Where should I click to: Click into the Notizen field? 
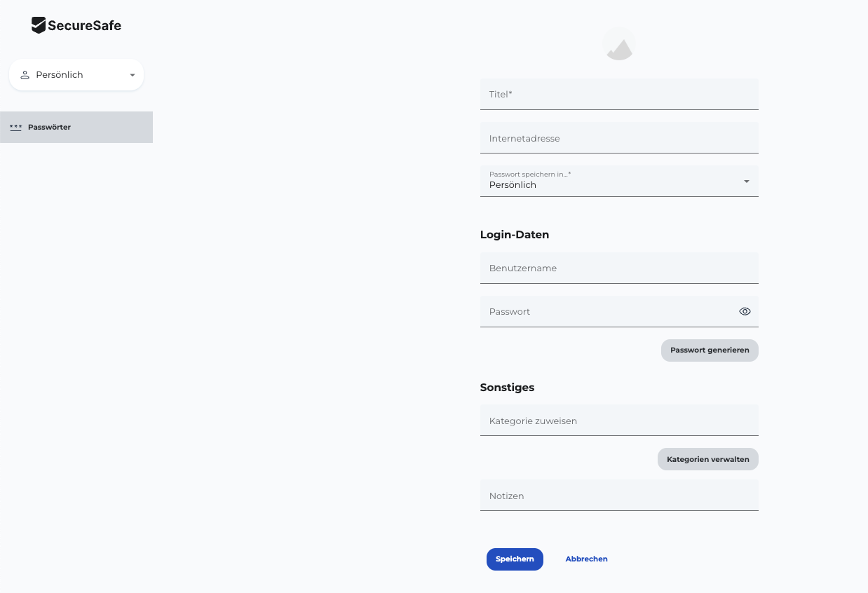pos(619,496)
